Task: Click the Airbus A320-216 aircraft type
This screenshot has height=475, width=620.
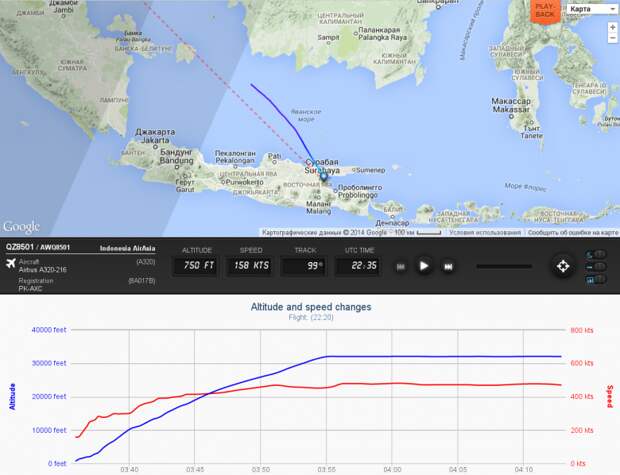Action: 43,270
